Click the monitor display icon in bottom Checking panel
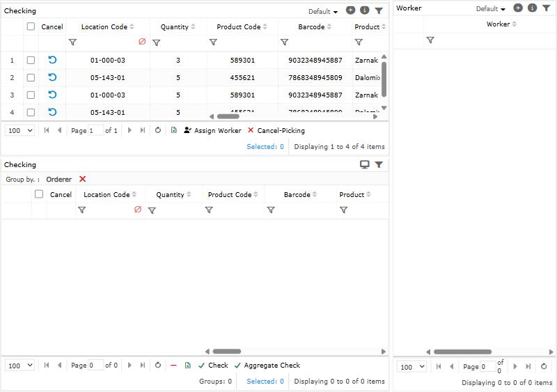Screen dimensions: 557x392 point(364,164)
